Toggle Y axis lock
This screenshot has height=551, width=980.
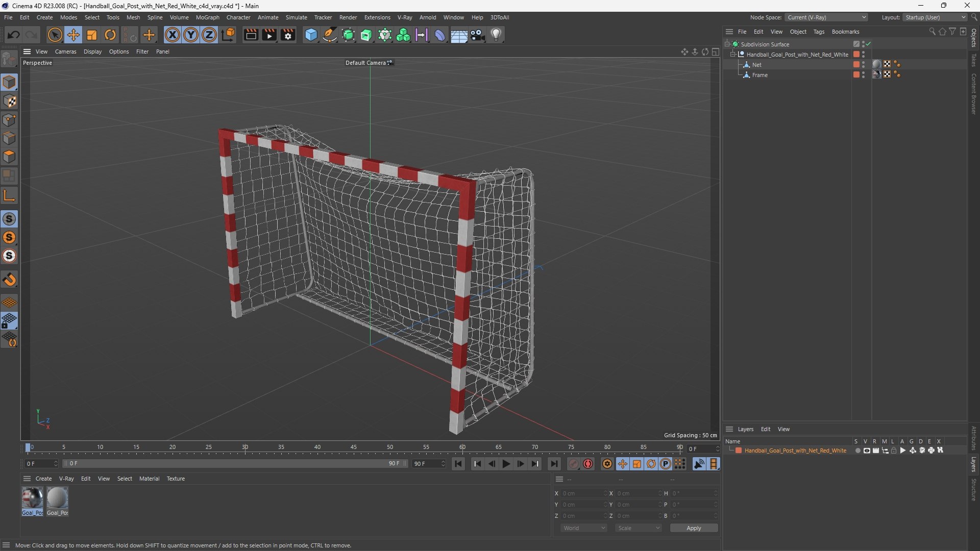(x=191, y=35)
